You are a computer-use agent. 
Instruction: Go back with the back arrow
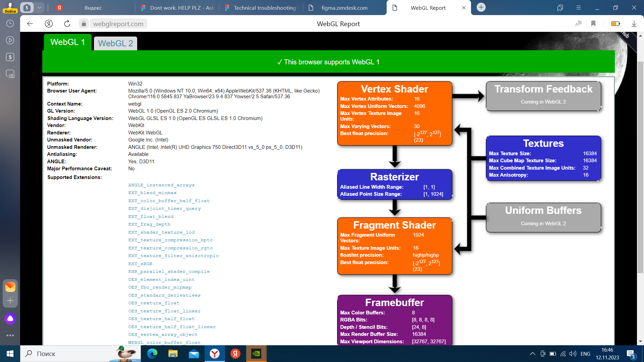[30, 23]
